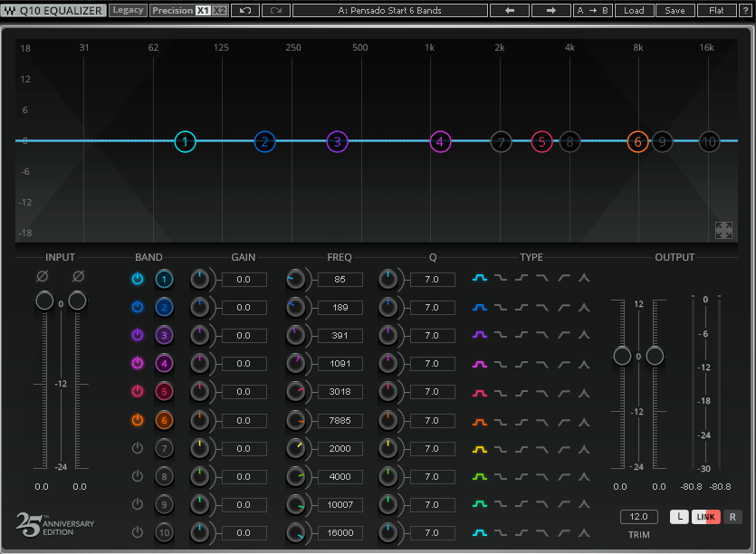Click the band 10 number selector button
756x554 pixels.
pos(164,533)
